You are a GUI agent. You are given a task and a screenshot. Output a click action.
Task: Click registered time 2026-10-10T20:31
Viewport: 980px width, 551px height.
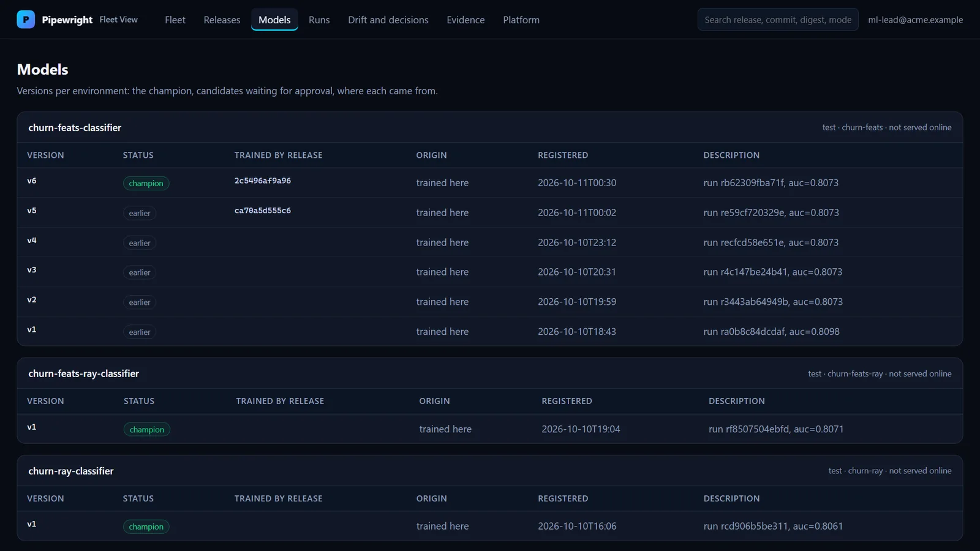tap(577, 272)
